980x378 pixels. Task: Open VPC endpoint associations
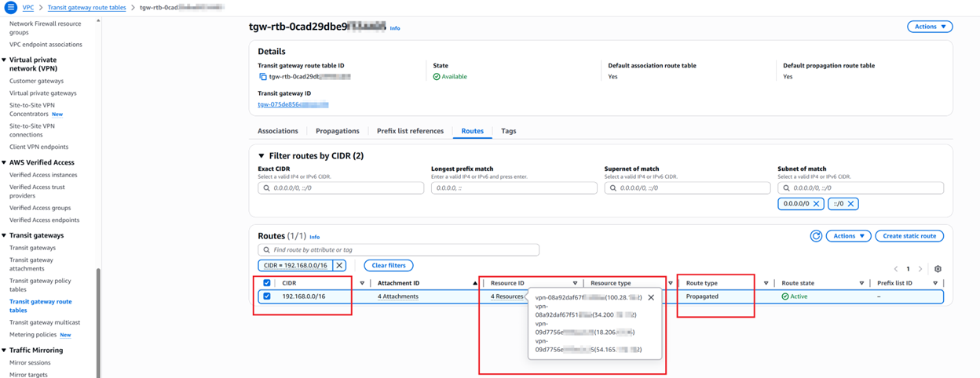coord(46,45)
